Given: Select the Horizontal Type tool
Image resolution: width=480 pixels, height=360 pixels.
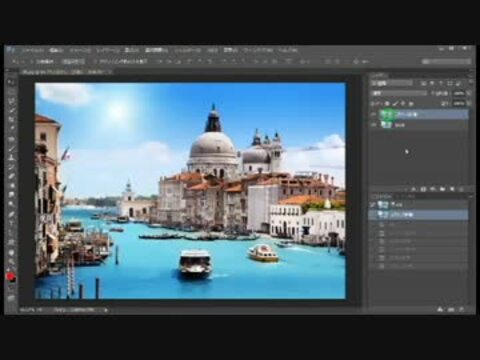Looking at the screenshot, I should pyautogui.click(x=11, y=223).
